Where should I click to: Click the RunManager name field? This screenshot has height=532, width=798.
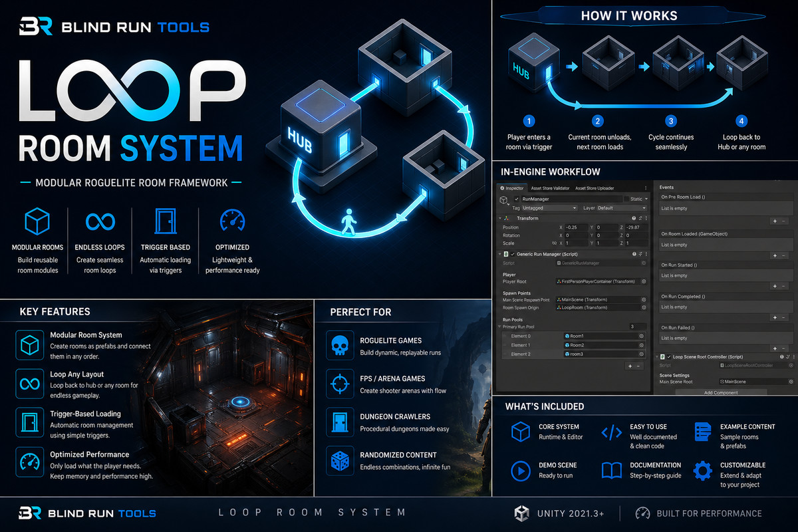pos(572,199)
